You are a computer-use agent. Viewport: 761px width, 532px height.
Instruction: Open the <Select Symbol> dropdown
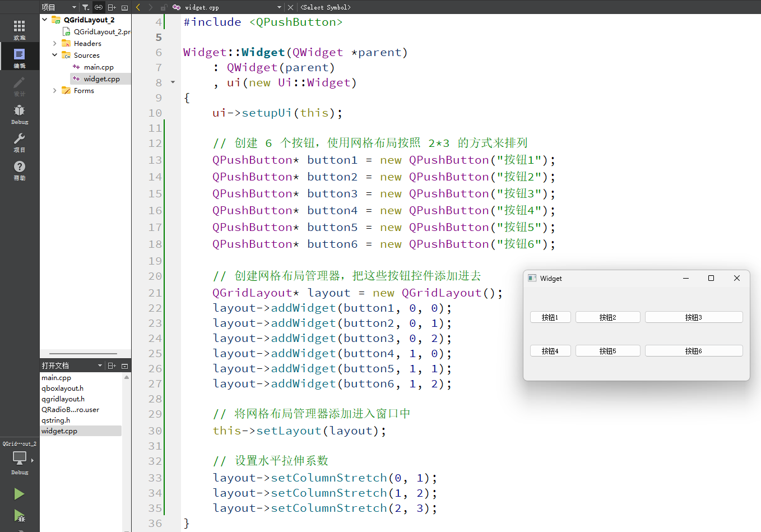point(325,7)
